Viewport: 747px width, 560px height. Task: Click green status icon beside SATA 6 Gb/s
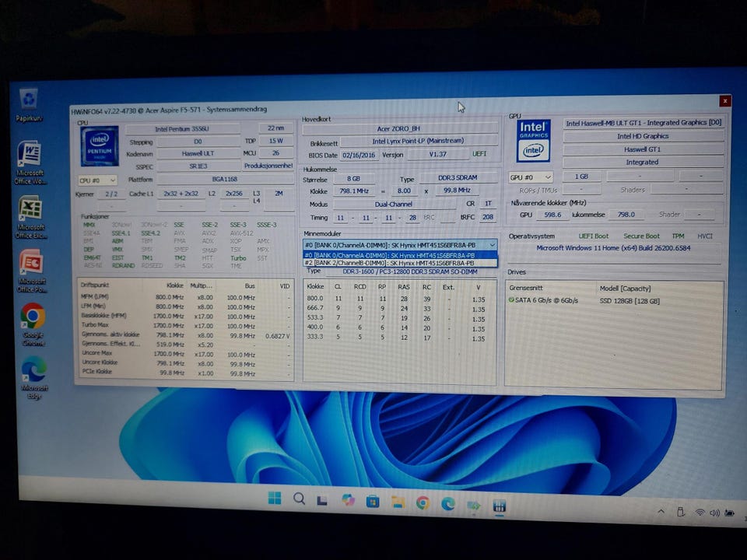(511, 300)
